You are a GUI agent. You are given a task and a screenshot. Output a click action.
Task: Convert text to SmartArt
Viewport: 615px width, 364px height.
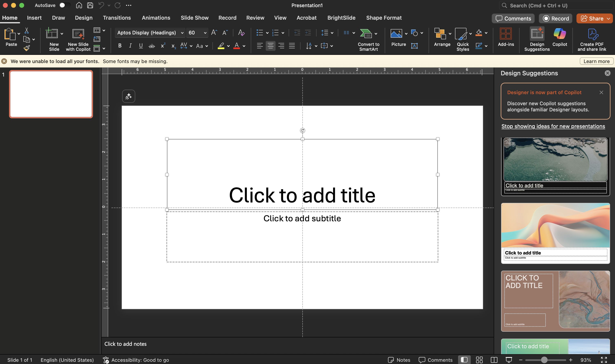[x=368, y=40]
